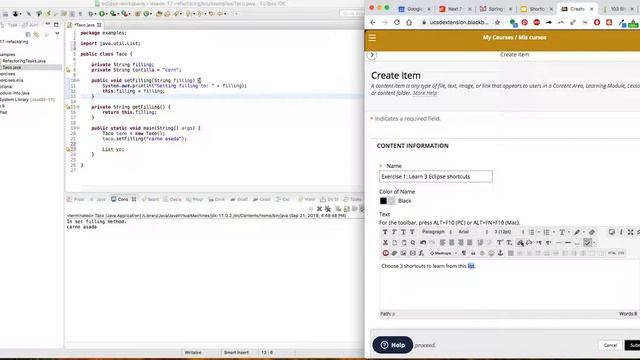Insert an image with the picture icon
640x360 pixels.
click(x=403, y=253)
